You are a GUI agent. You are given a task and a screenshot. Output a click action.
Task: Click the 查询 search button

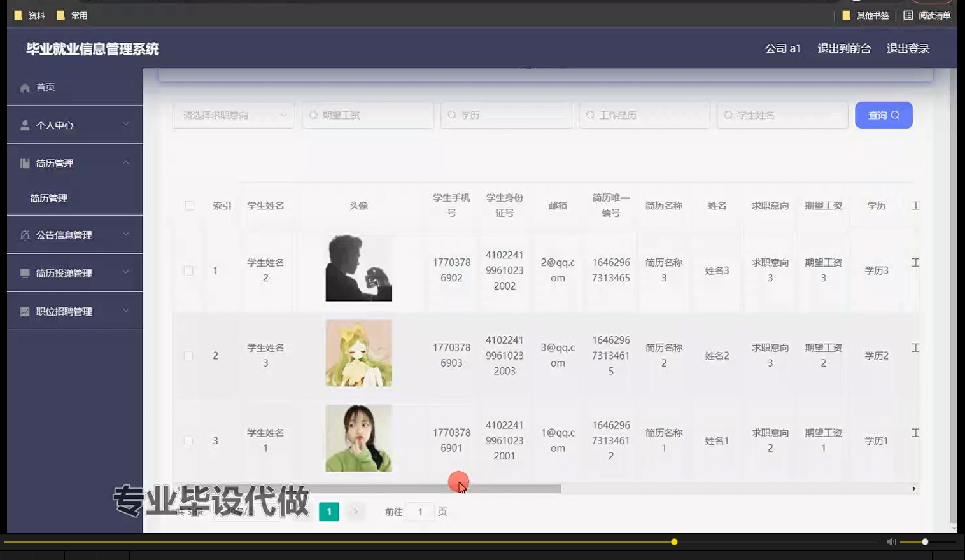point(884,115)
